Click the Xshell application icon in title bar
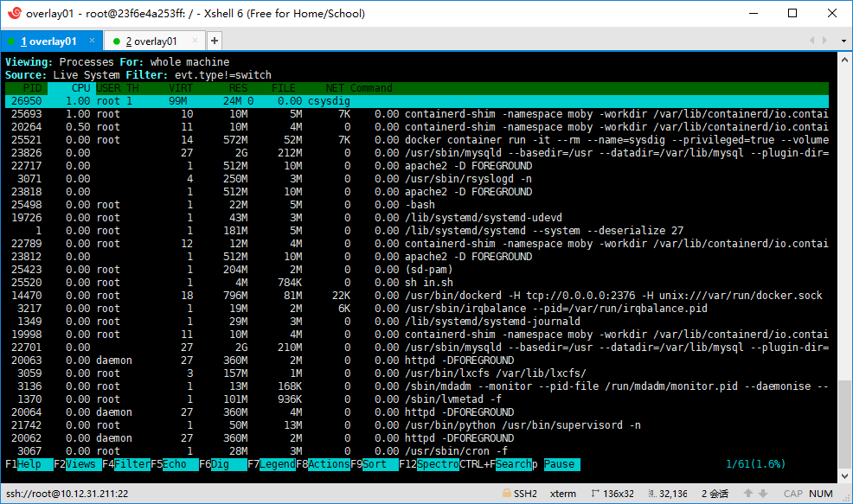This screenshot has width=853, height=504. 15,13
